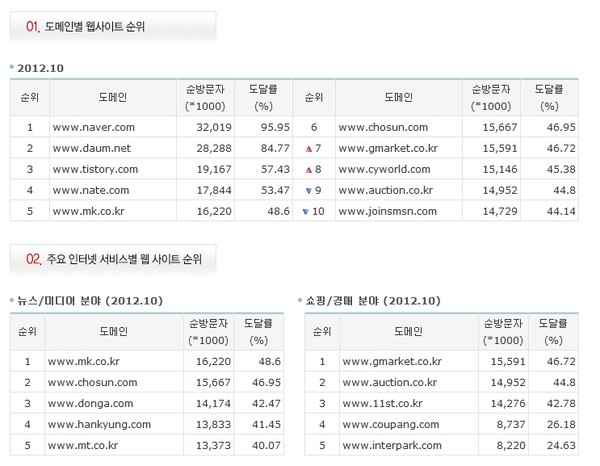This screenshot has height=466, width=600.
Task: Click the reach value 42.47
Action: pyautogui.click(x=266, y=403)
